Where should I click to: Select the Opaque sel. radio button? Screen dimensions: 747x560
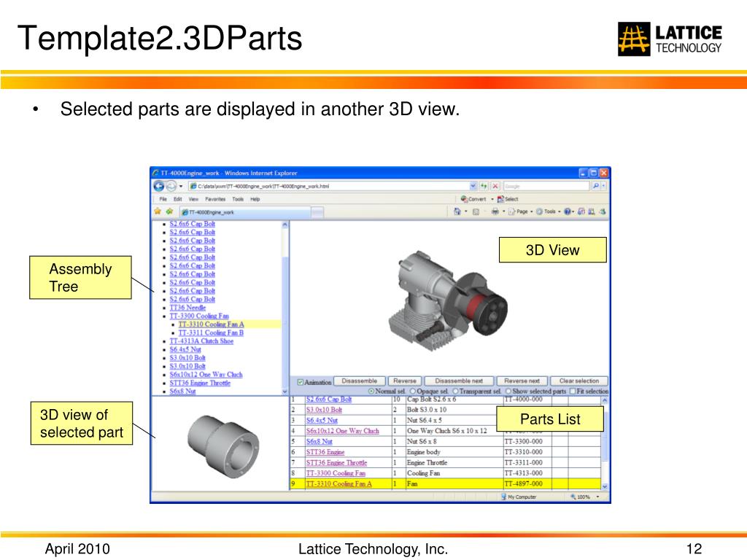413,391
